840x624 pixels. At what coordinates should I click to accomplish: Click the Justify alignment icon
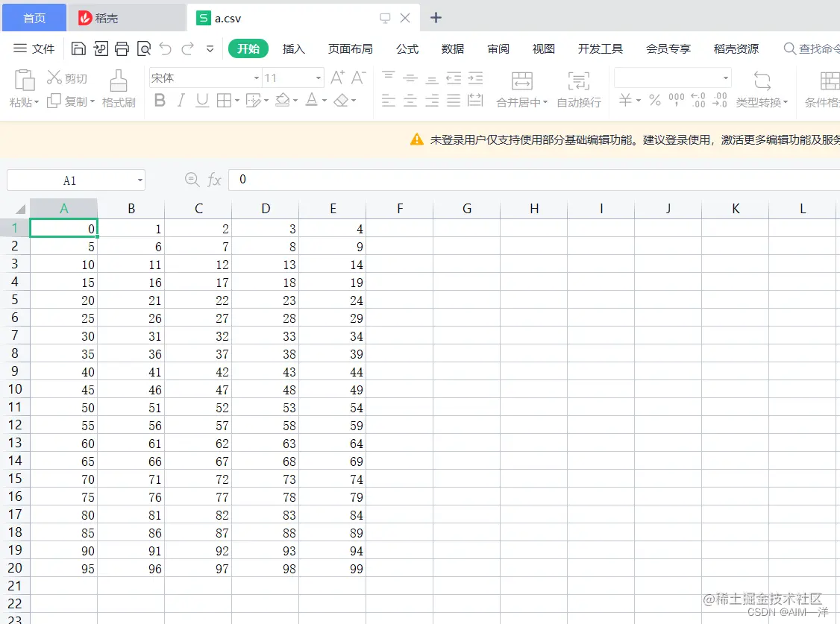click(454, 100)
